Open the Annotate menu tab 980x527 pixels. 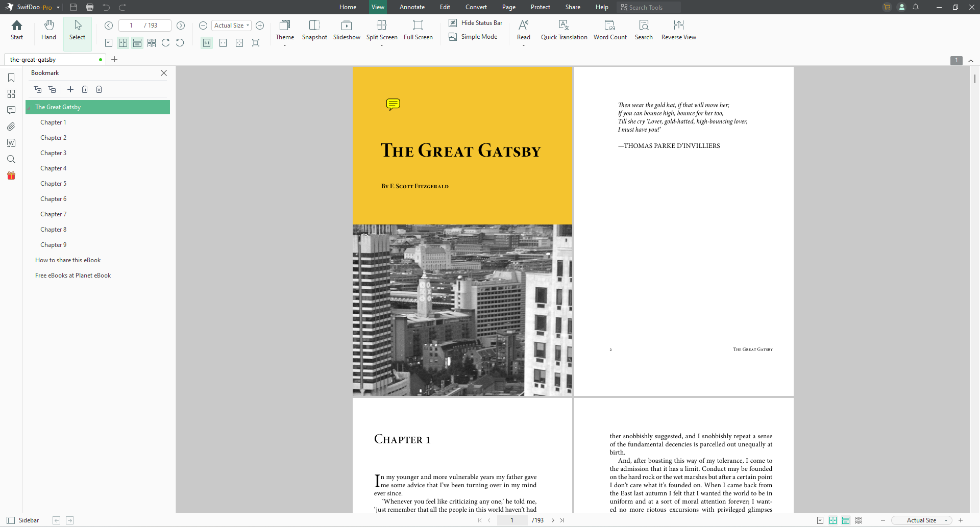click(x=412, y=7)
